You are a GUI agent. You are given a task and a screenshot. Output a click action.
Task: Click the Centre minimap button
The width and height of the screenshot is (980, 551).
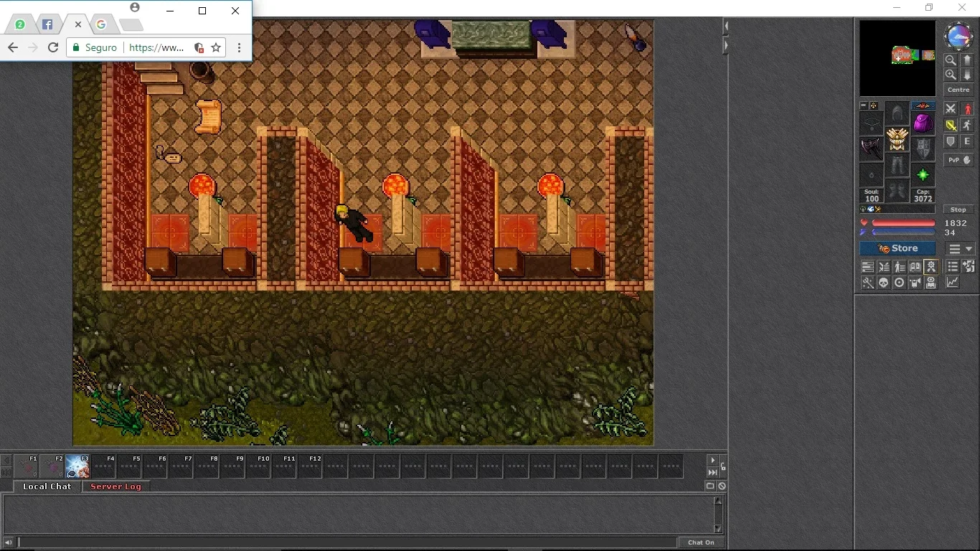click(958, 90)
